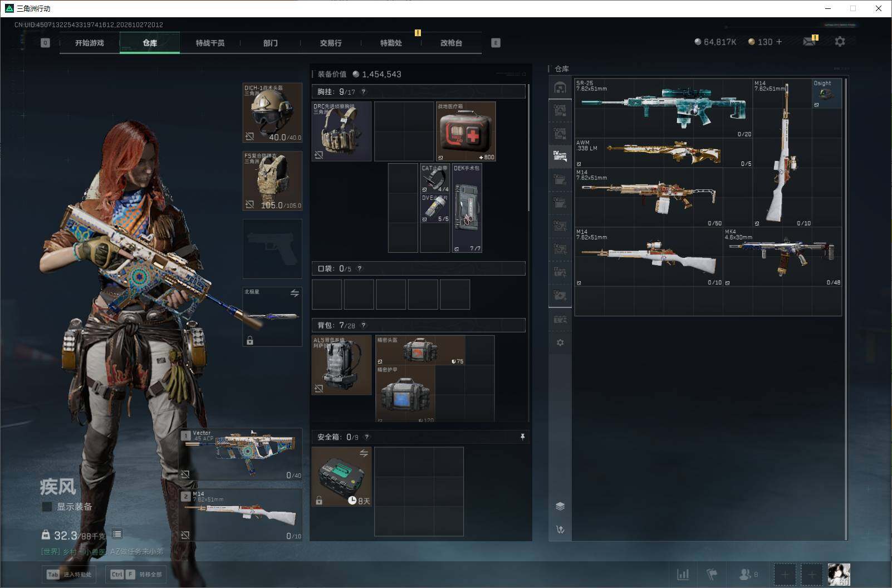Click the top warehouse sidebar storage icon
The height and width of the screenshot is (588, 892).
[560, 87]
